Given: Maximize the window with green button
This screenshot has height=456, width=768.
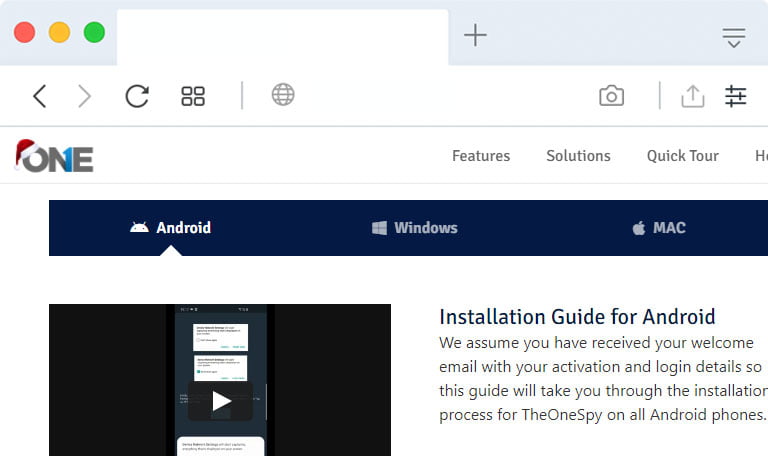Looking at the screenshot, I should tap(94, 32).
